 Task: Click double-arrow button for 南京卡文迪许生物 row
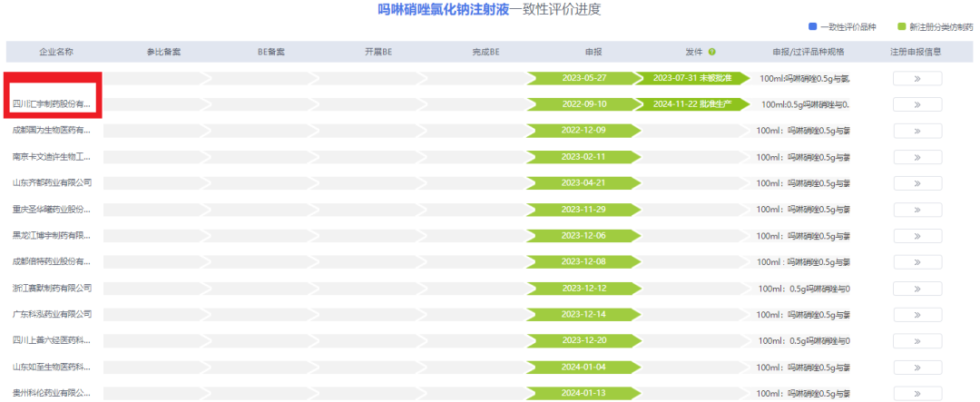[x=916, y=157]
